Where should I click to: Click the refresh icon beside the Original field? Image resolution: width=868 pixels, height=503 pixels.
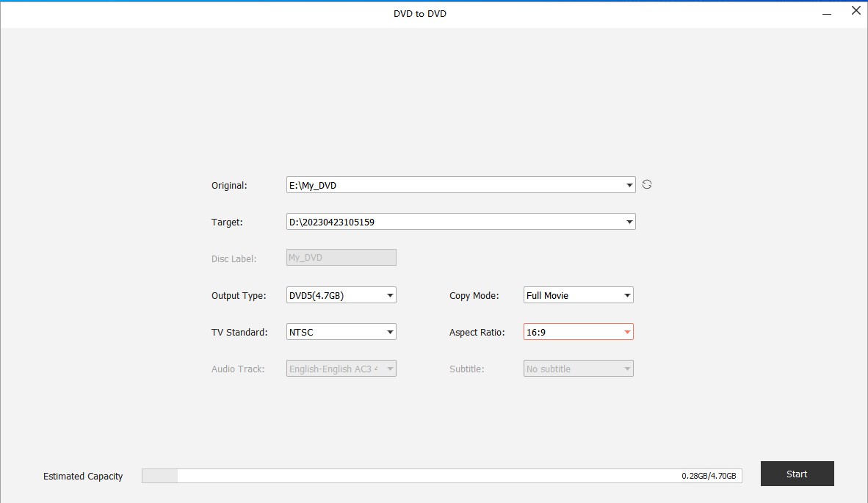[646, 185]
